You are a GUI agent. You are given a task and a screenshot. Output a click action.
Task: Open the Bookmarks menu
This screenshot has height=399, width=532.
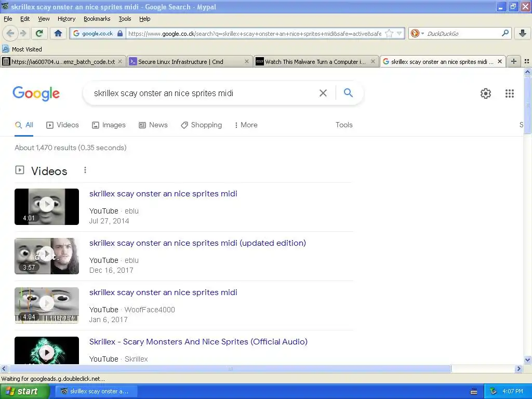pyautogui.click(x=97, y=19)
